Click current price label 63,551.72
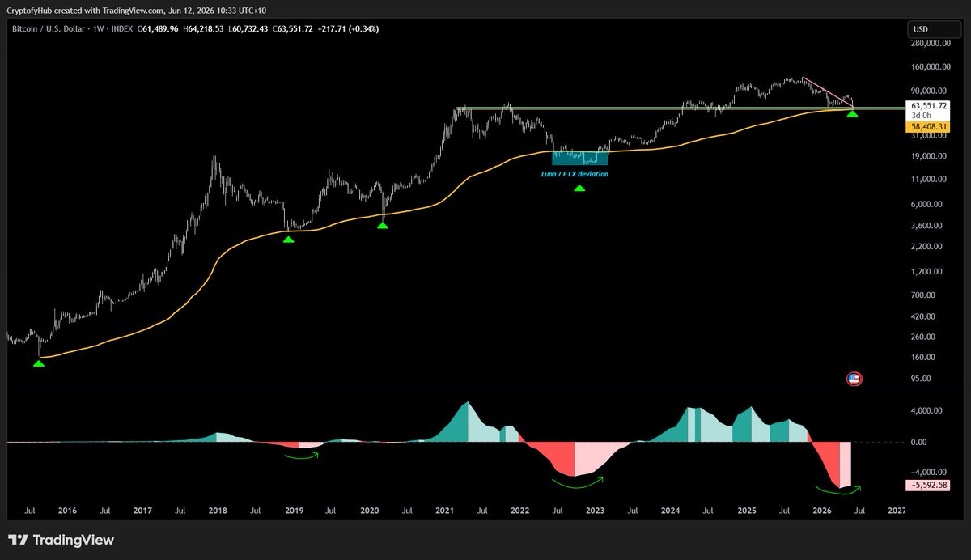Image resolution: width=971 pixels, height=560 pixels. [x=929, y=105]
